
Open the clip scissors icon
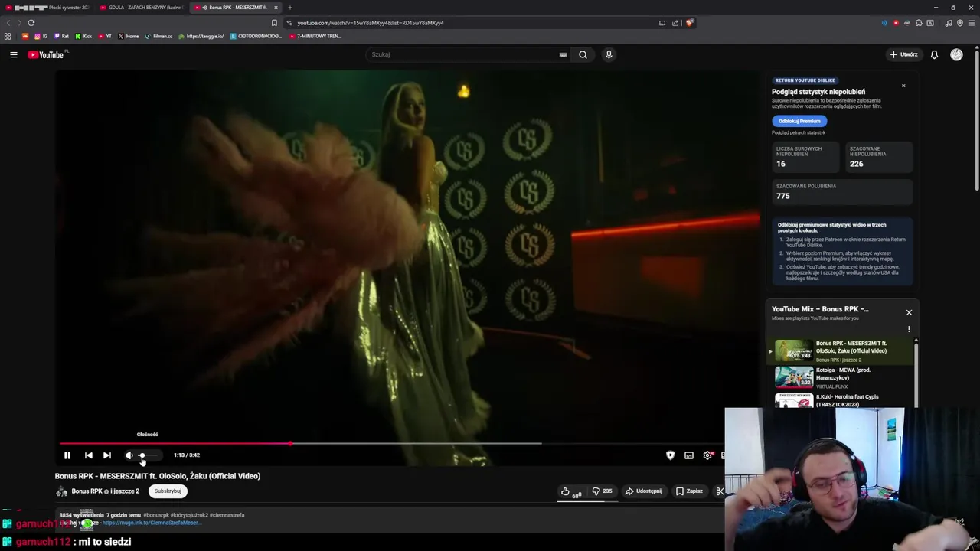[x=720, y=491]
